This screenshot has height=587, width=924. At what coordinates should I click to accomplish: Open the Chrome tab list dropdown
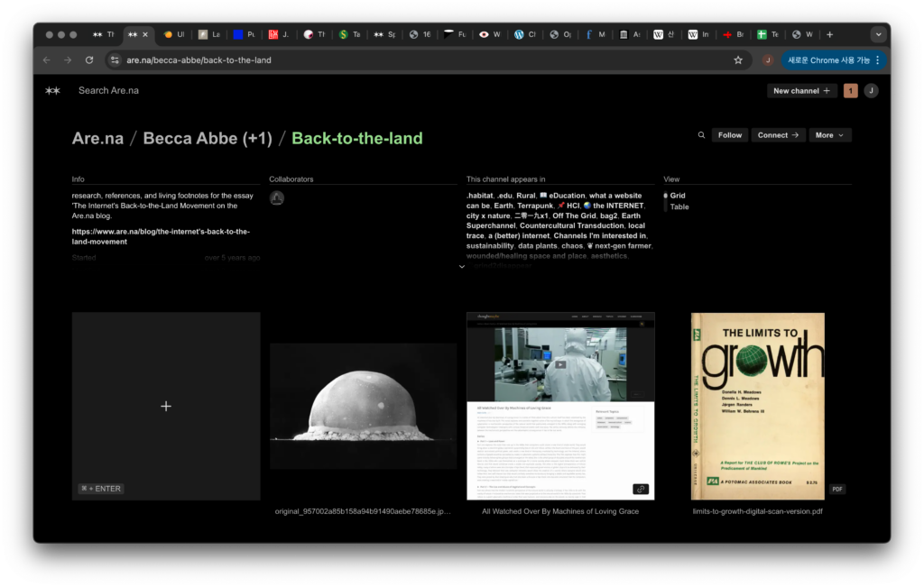(877, 34)
